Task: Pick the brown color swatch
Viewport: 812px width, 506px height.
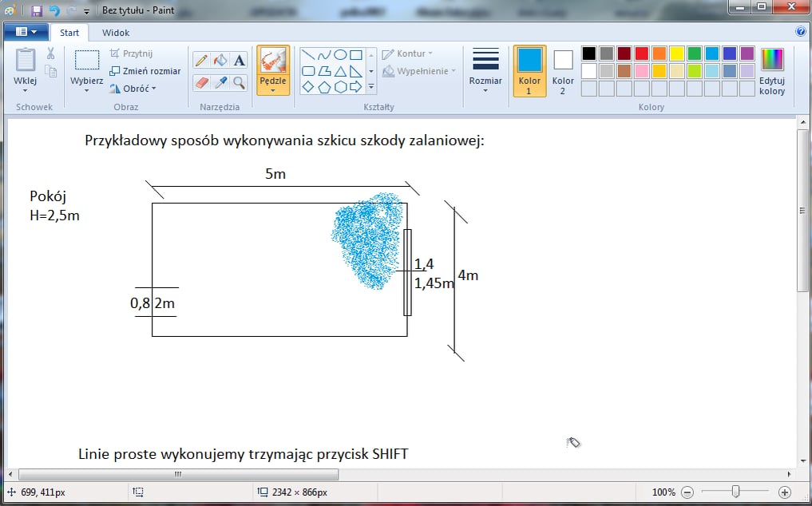Action: click(x=624, y=71)
